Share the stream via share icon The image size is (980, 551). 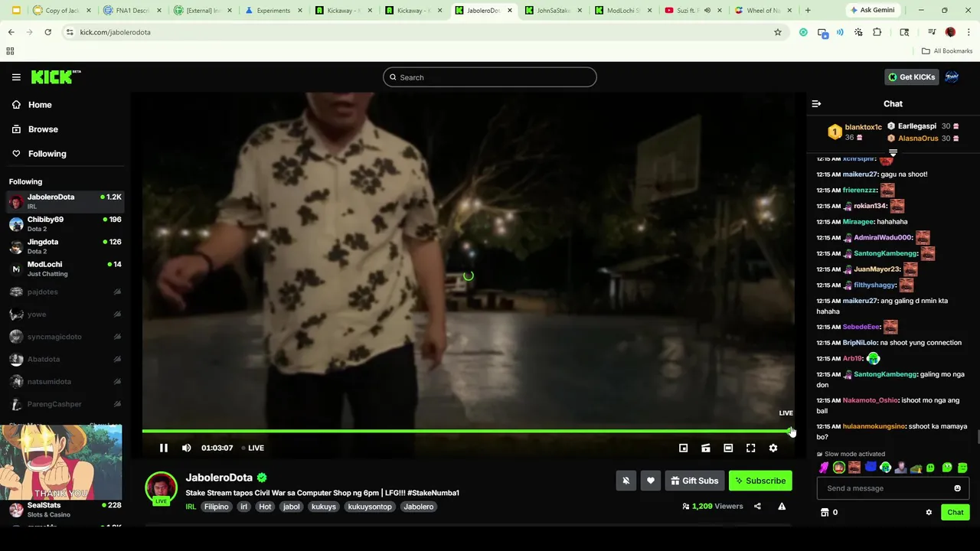point(757,507)
